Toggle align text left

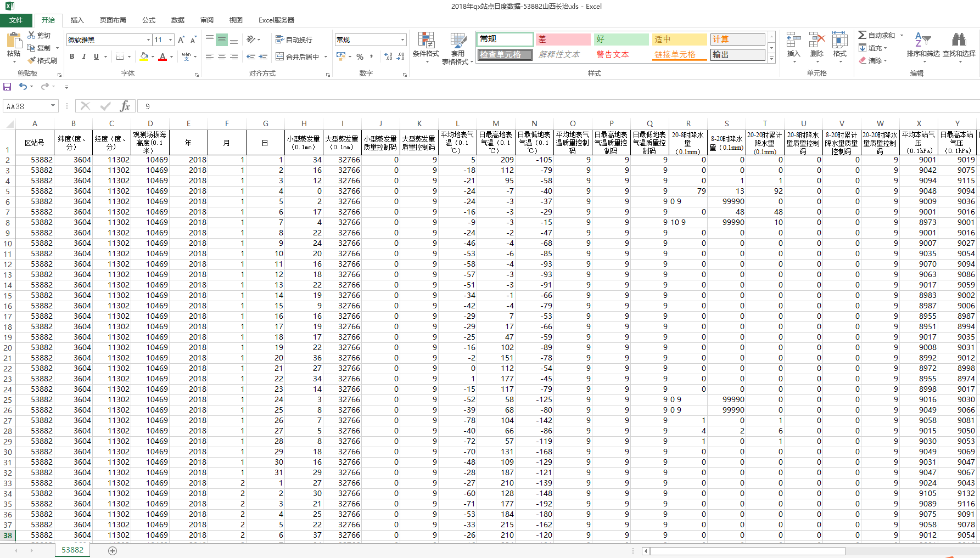pyautogui.click(x=210, y=57)
